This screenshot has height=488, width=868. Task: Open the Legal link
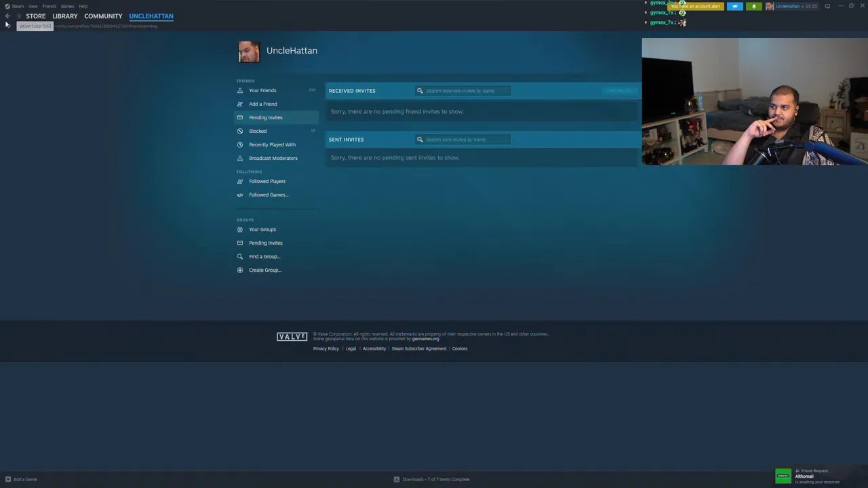351,348
